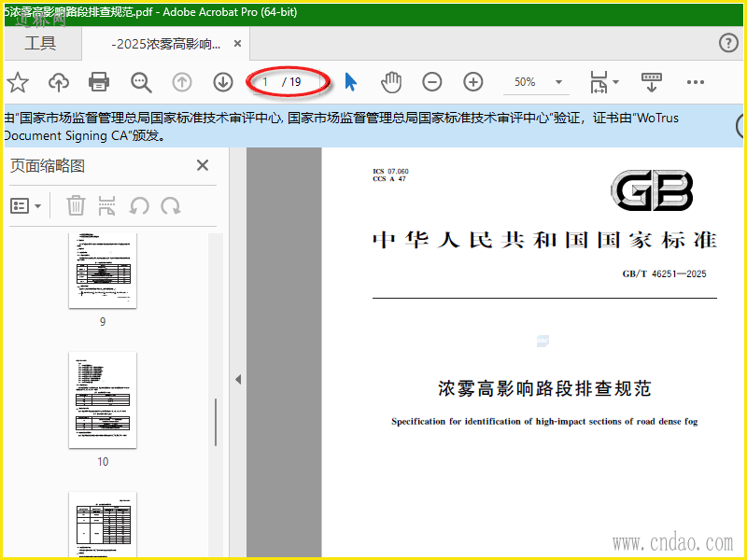This screenshot has width=747, height=560.
Task: Select page 10 thumbnail
Action: [x=103, y=400]
